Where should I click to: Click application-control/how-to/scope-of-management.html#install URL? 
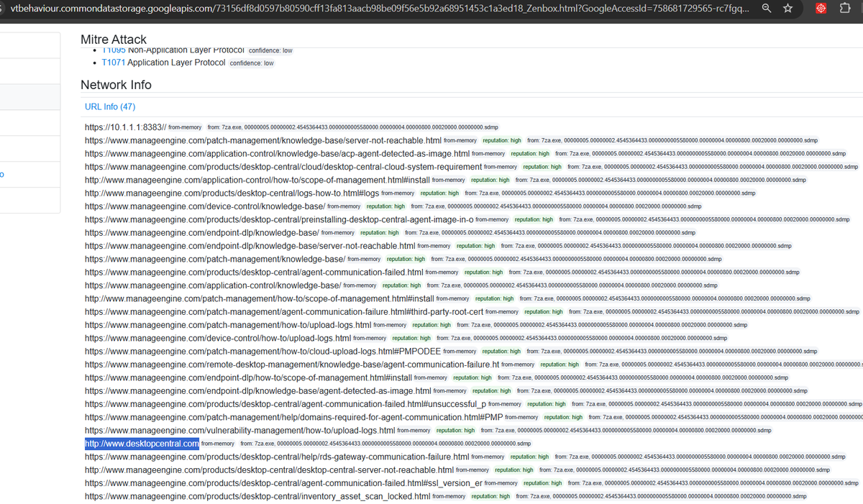257,180
